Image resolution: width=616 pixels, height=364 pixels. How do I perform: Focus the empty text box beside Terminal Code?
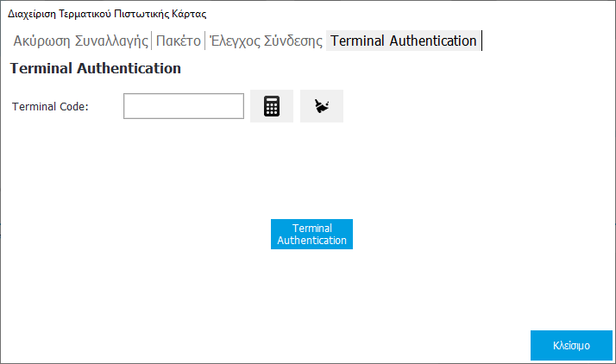(184, 106)
